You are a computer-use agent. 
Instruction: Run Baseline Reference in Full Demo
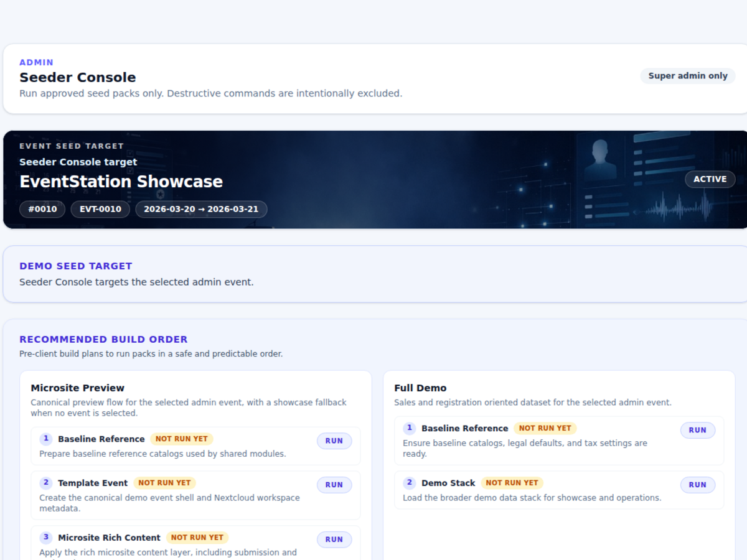pos(698,430)
